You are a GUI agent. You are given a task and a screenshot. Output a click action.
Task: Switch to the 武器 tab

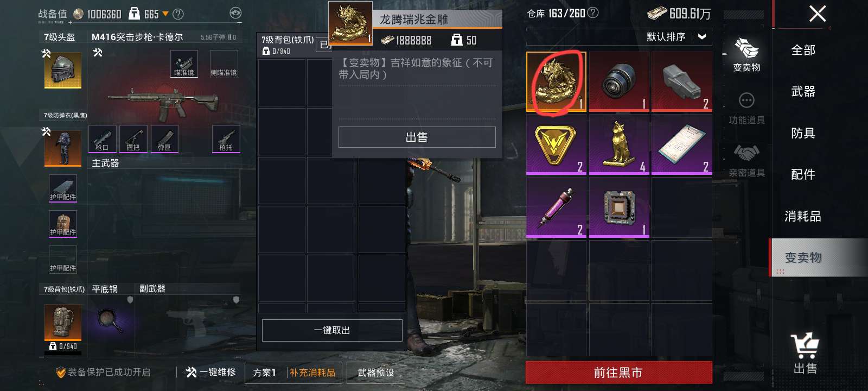click(x=803, y=91)
